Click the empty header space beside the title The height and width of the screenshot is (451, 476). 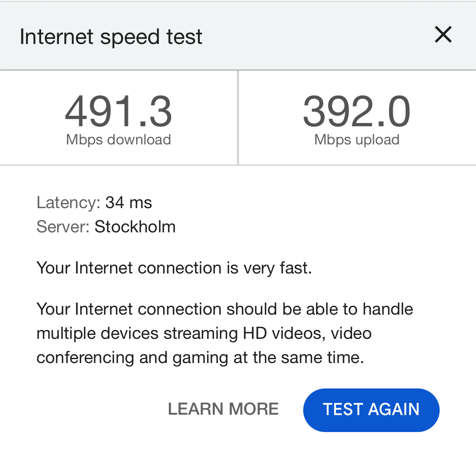315,36
